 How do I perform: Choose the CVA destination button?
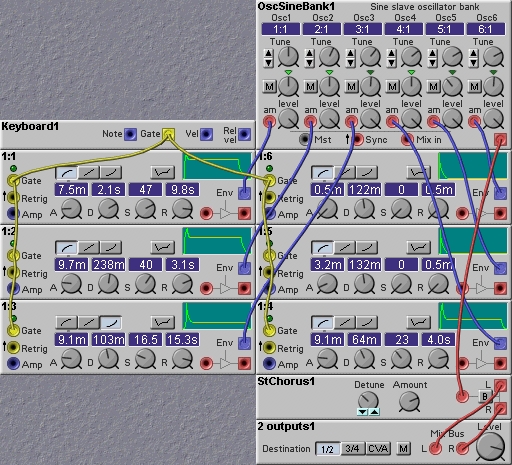click(378, 449)
